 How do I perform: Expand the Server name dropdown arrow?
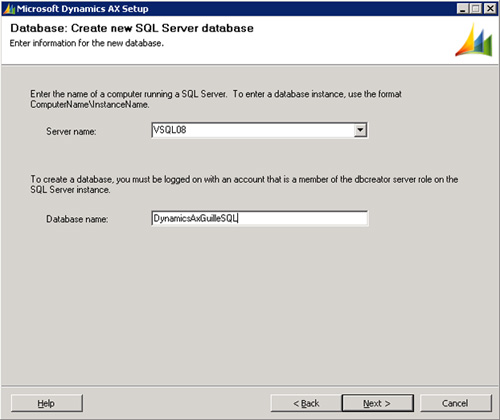[x=360, y=130]
